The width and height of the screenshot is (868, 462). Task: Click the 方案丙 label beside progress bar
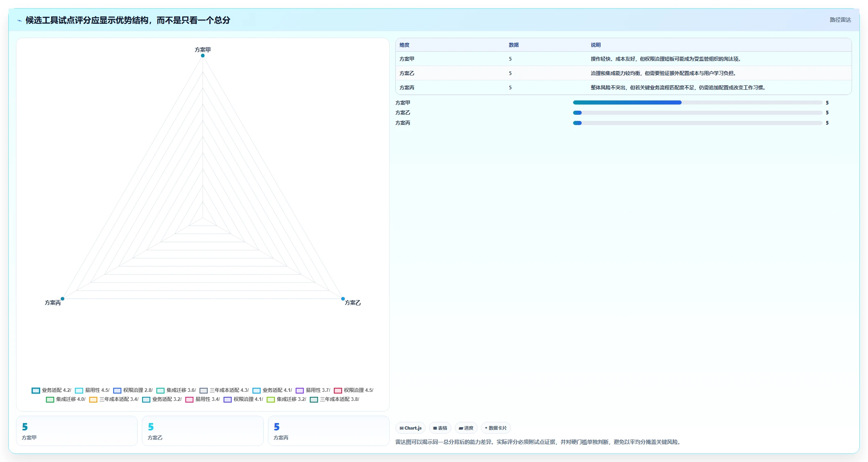pyautogui.click(x=403, y=123)
